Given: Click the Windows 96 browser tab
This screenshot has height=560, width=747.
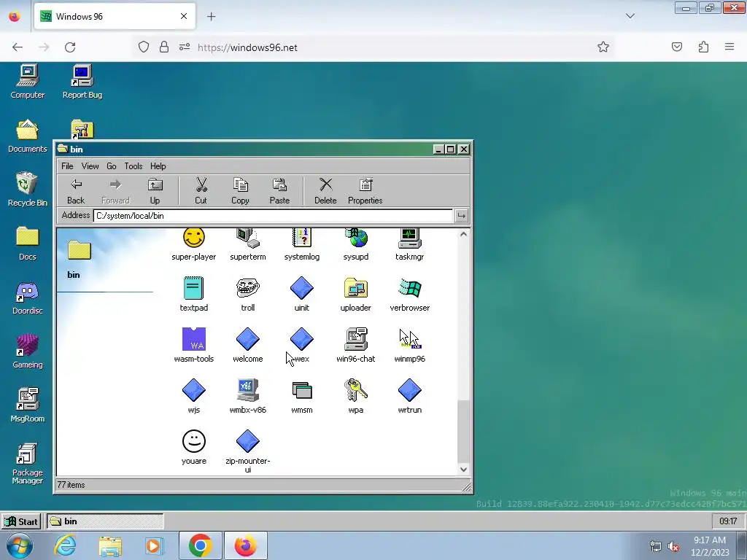Looking at the screenshot, I should (x=115, y=17).
